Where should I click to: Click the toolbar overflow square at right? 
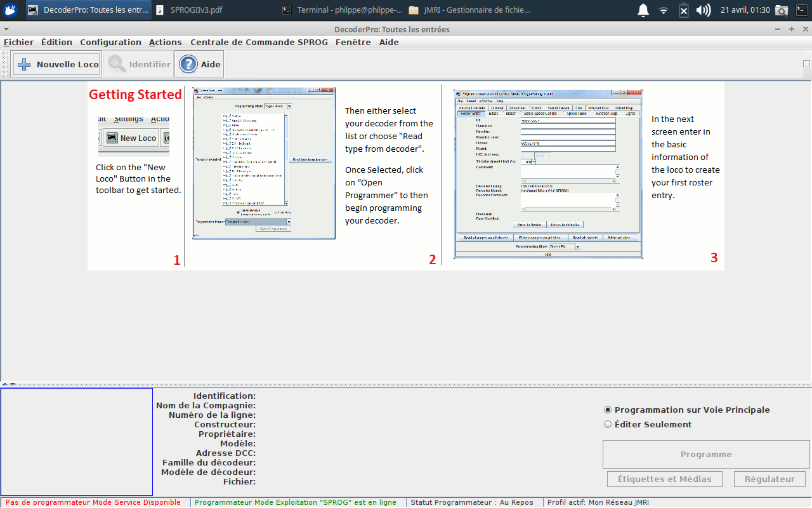pyautogui.click(x=806, y=63)
